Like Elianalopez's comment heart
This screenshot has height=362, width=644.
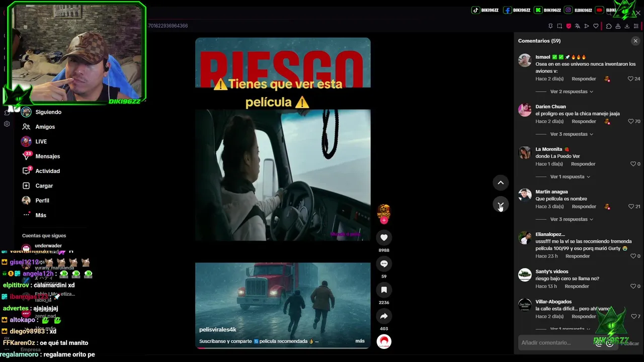click(633, 256)
